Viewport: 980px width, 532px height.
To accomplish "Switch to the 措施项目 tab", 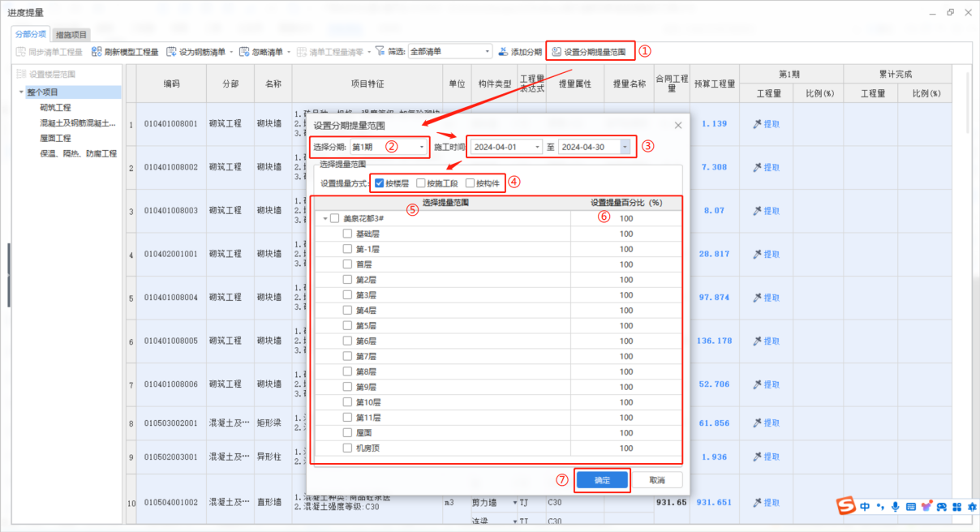I will (71, 35).
